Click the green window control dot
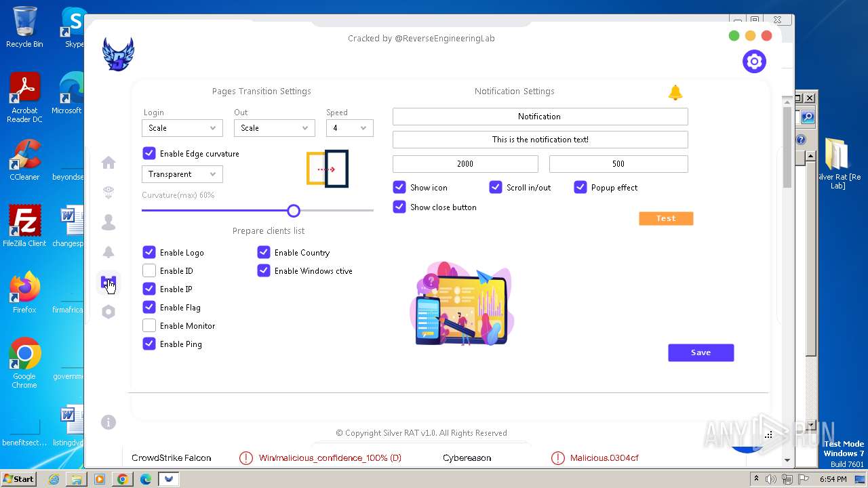The height and width of the screenshot is (488, 868). [734, 36]
